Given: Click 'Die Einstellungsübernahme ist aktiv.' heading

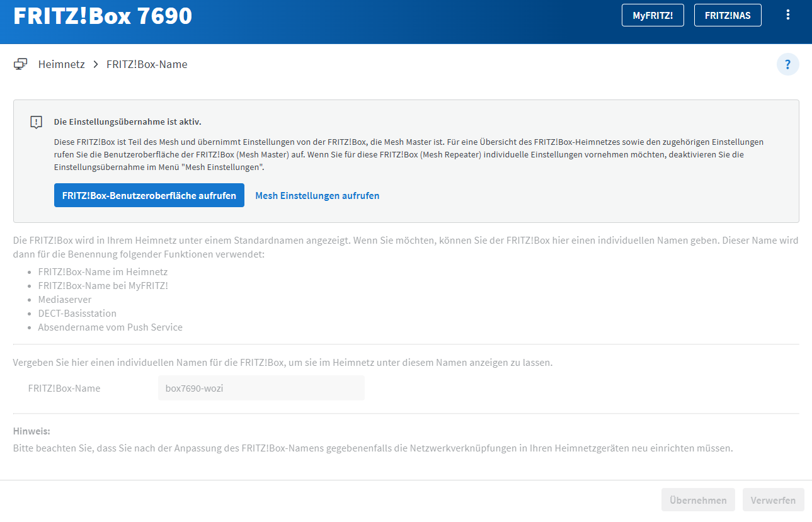Looking at the screenshot, I should click(128, 122).
